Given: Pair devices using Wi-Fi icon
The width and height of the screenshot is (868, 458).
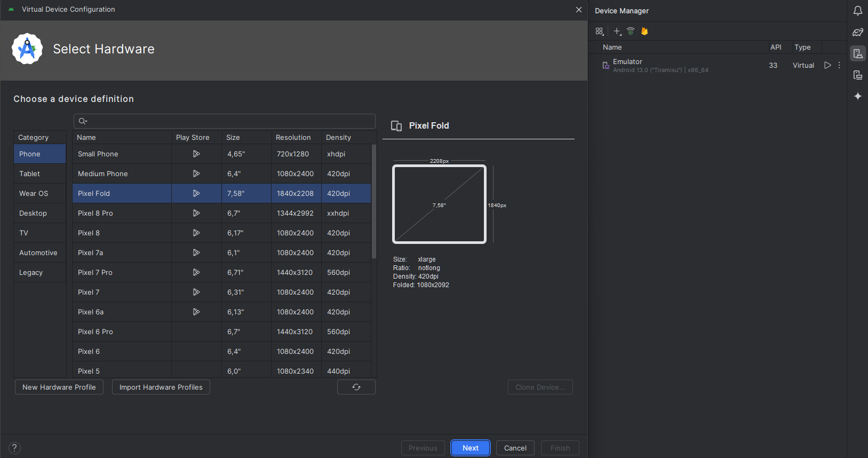Looking at the screenshot, I should click(x=631, y=31).
